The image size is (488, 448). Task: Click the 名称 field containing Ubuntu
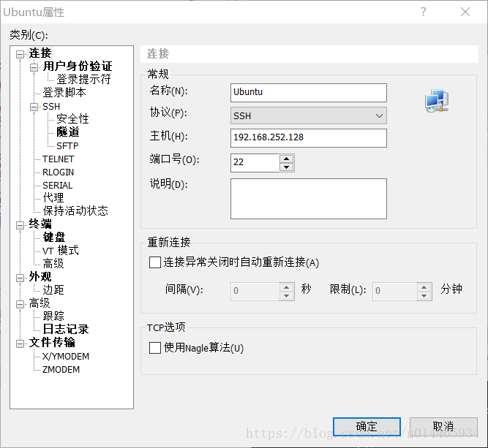click(x=309, y=92)
